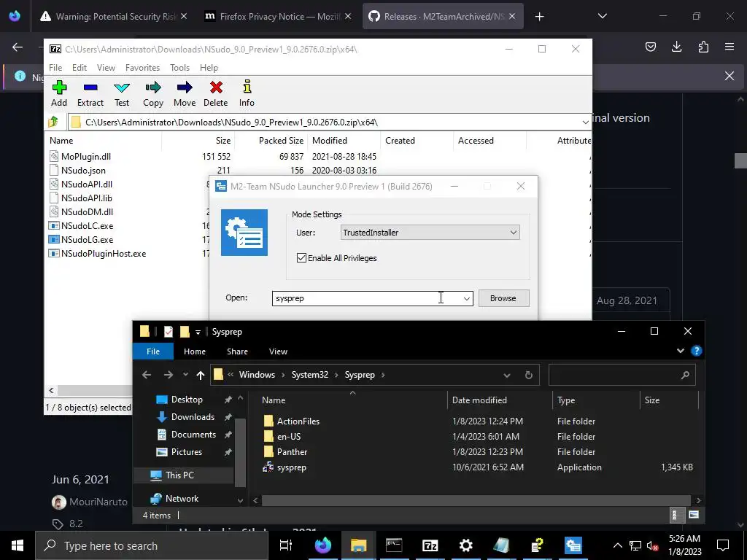Click Firefox back navigation arrow
The image size is (747, 560).
[18, 47]
